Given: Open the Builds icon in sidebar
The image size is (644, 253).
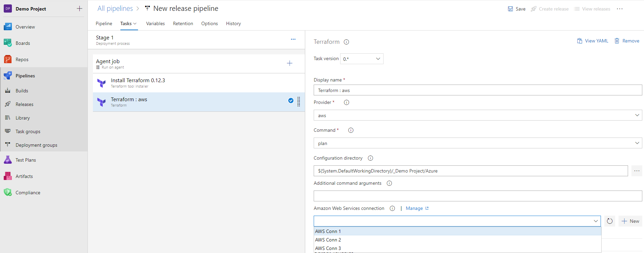Looking at the screenshot, I should click(8, 91).
